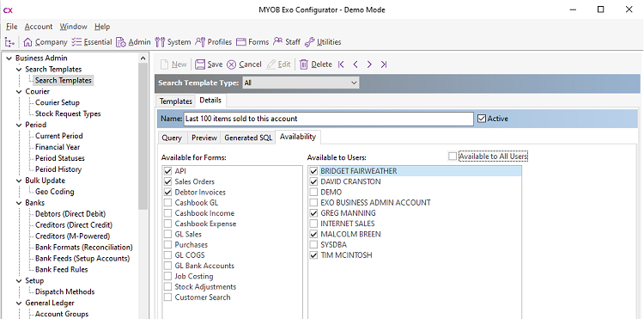644x319 pixels.
Task: Open the Company home icon
Action: click(28, 42)
